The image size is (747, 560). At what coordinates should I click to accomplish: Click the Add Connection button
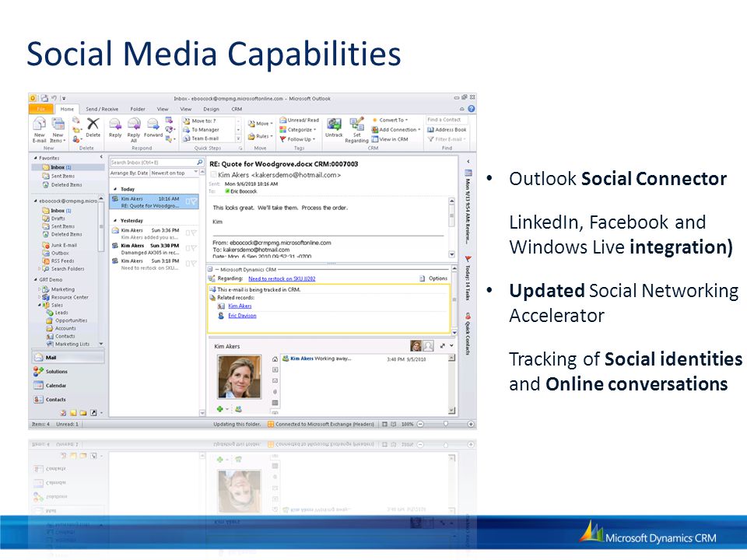[396, 130]
